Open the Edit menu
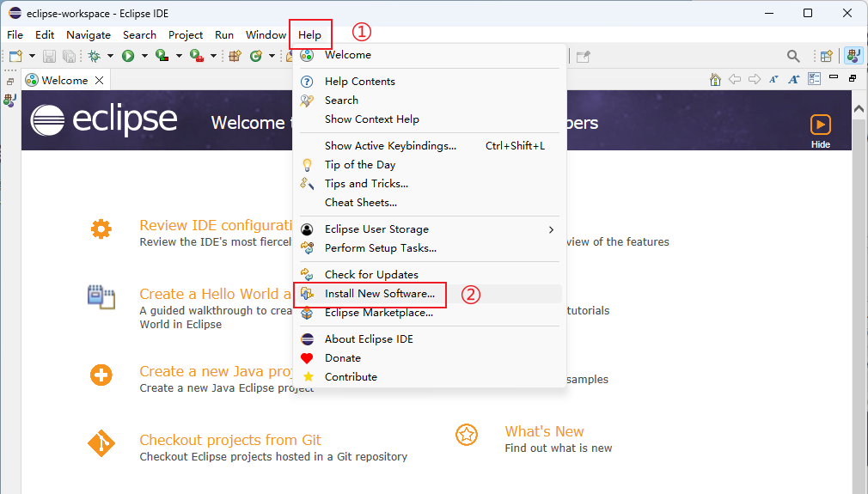The width and height of the screenshot is (868, 494). (x=45, y=35)
